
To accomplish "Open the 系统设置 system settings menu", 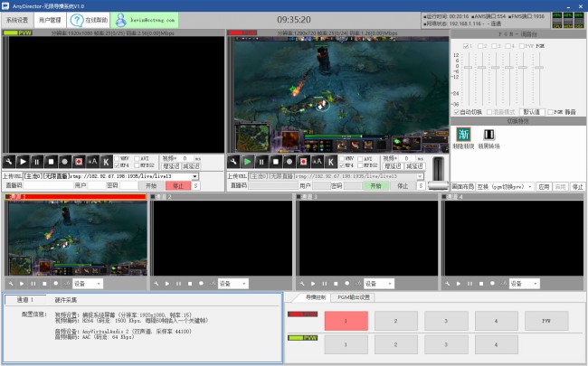I will [x=17, y=20].
